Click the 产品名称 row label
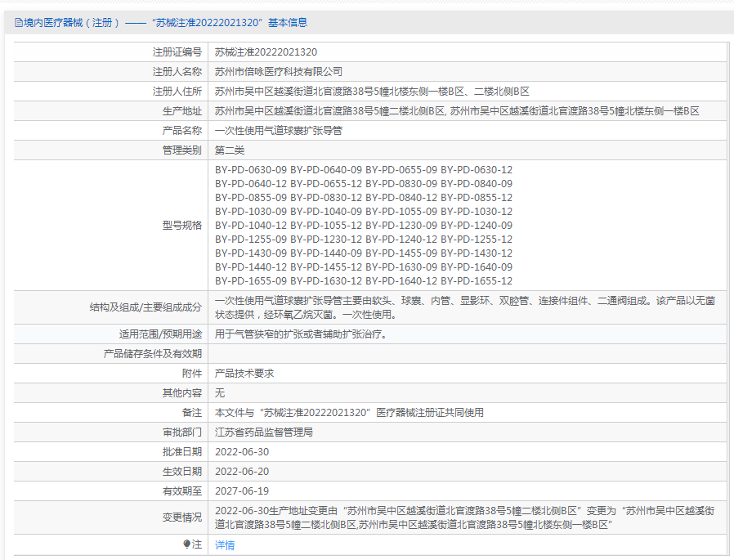This screenshot has height=560, width=734. pos(182,131)
